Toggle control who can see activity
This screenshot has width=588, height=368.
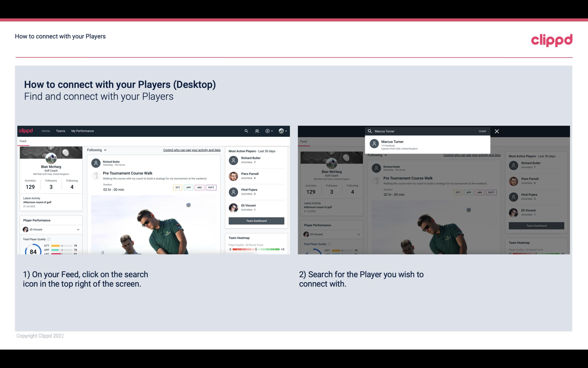[x=191, y=150]
